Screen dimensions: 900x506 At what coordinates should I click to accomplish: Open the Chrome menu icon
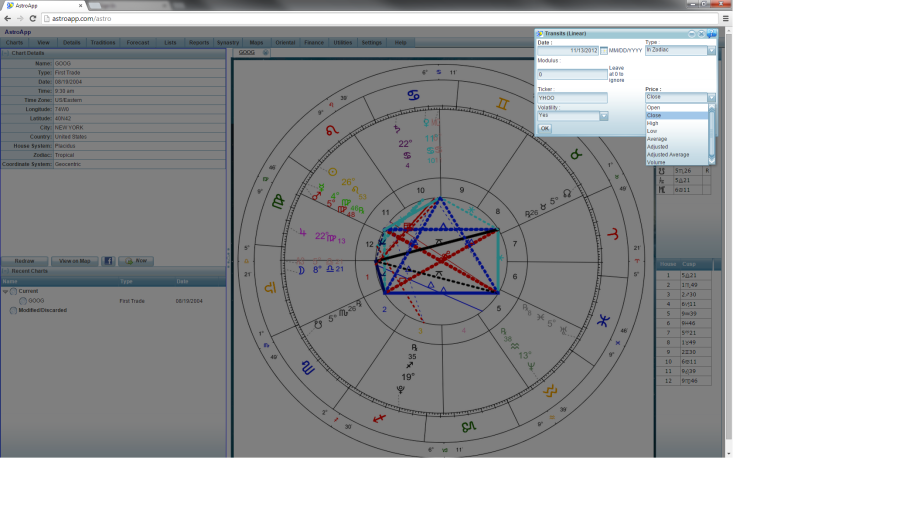tap(725, 19)
